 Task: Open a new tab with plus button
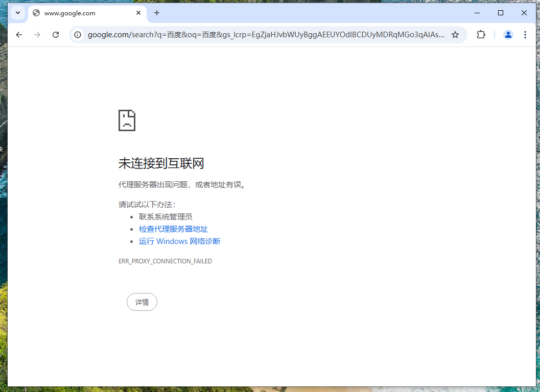157,13
